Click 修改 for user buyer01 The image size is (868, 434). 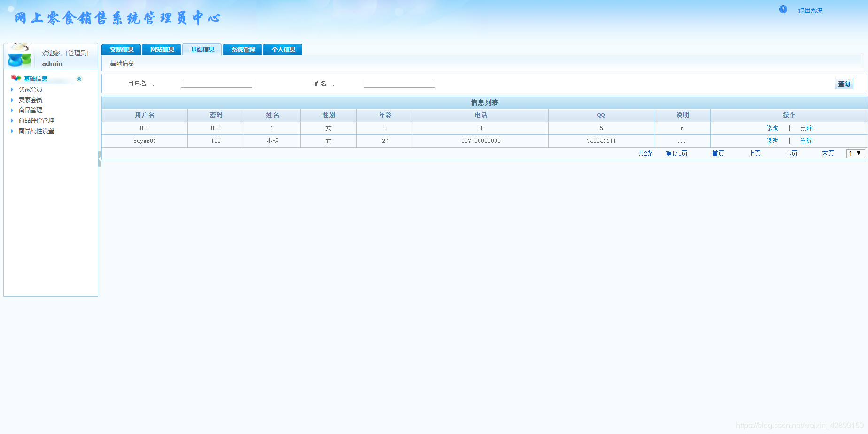(x=772, y=141)
